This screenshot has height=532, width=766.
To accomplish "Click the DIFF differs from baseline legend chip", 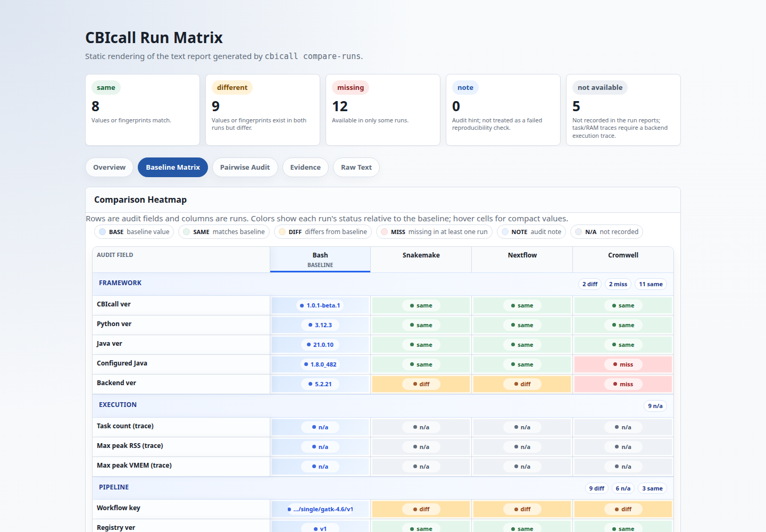I will [x=323, y=232].
